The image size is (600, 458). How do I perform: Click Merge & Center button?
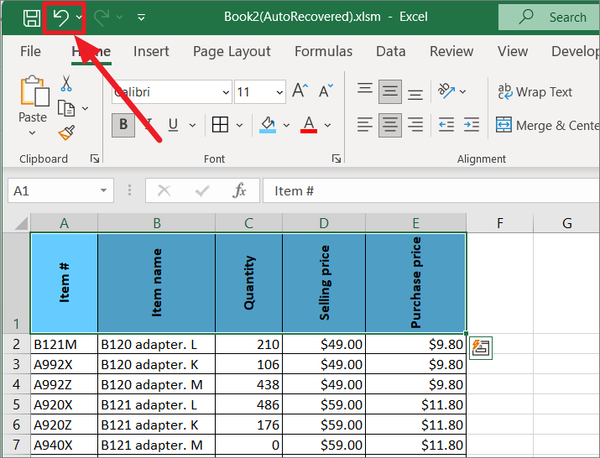[547, 125]
